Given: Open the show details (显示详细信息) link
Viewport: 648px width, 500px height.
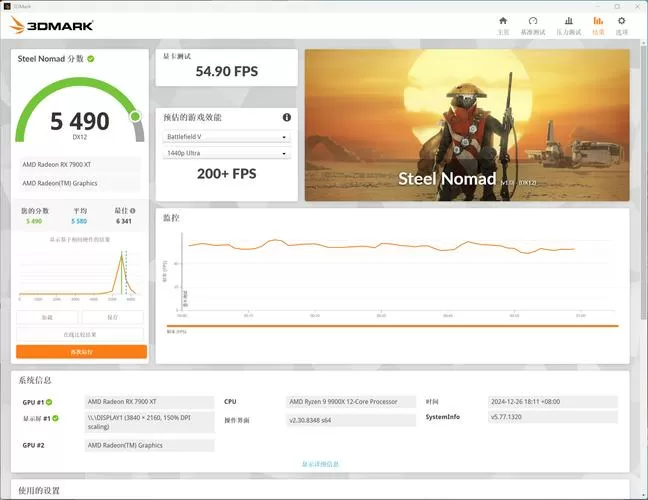Looking at the screenshot, I should tap(320, 464).
